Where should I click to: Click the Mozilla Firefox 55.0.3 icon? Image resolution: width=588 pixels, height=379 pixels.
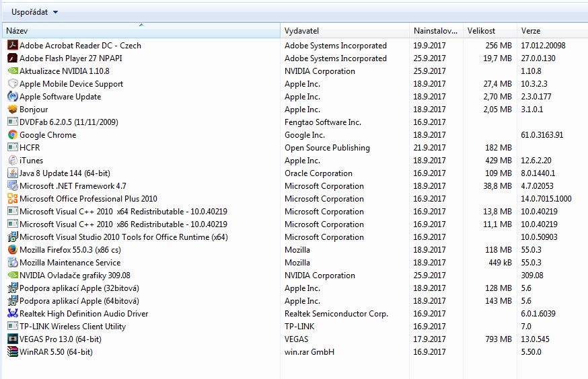13,249
